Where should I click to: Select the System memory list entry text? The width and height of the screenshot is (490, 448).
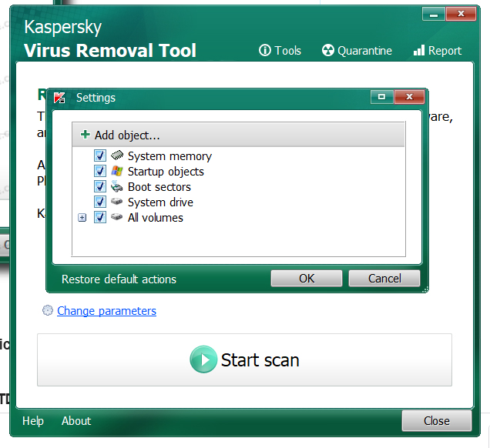[169, 156]
